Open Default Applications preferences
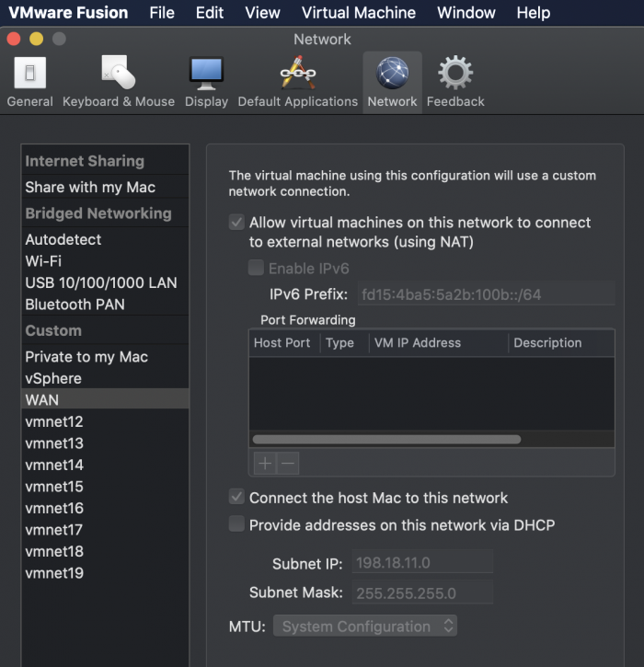This screenshot has width=644, height=667. coord(298,82)
